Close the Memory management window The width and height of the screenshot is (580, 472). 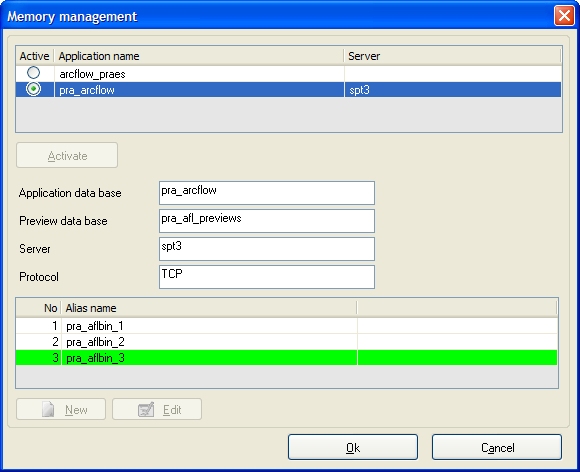click(564, 16)
